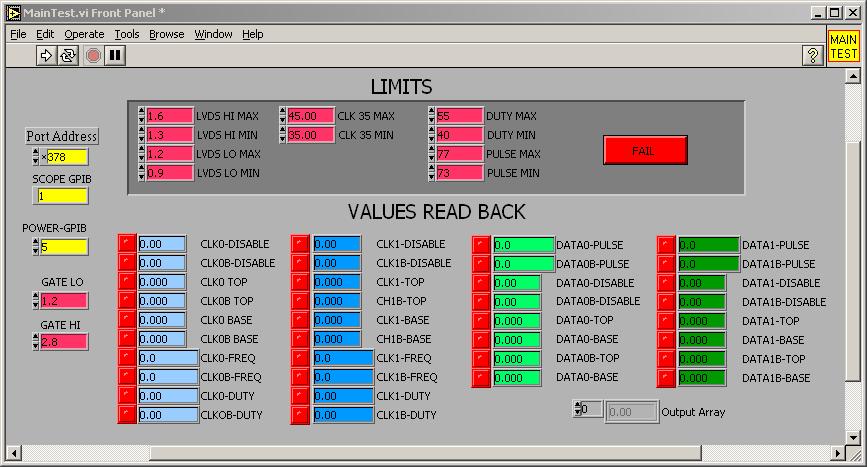Screen dimensions: 867x467
Task: Open the context help question mark icon
Action: 813,56
